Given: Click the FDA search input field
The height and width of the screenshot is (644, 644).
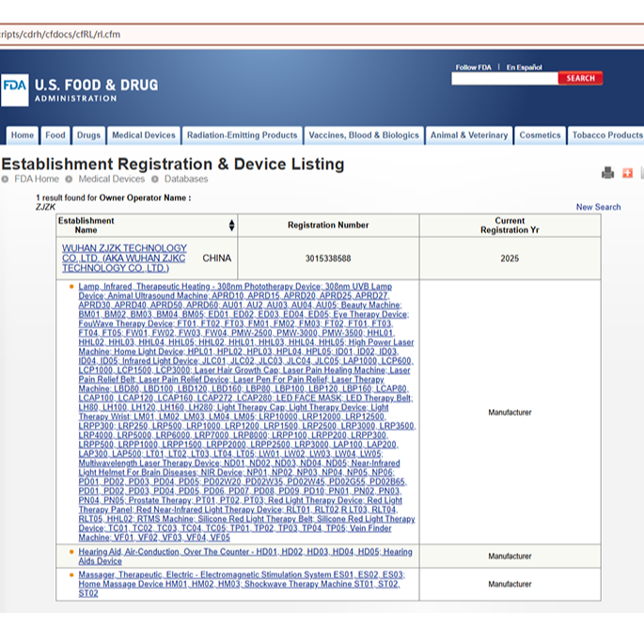Looking at the screenshot, I should point(505,78).
